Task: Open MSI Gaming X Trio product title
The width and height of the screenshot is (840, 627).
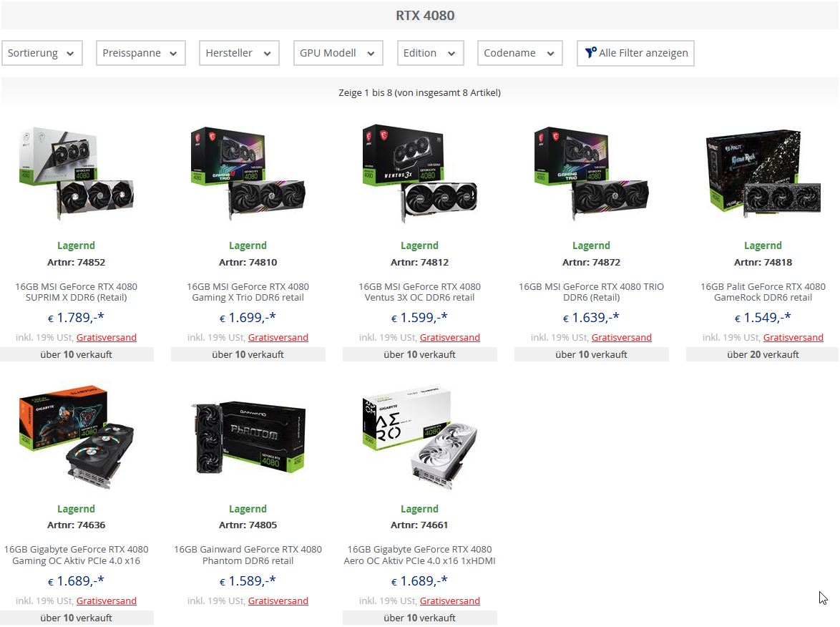Action: [x=248, y=292]
